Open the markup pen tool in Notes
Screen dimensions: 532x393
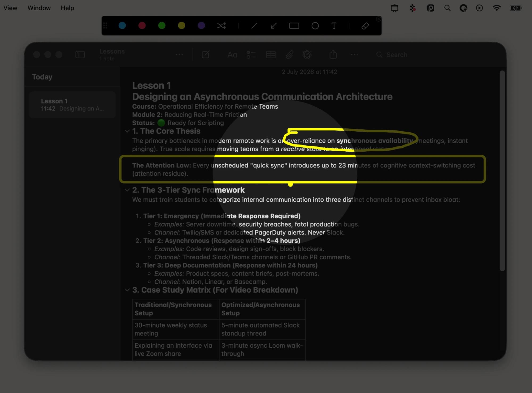pos(307,55)
